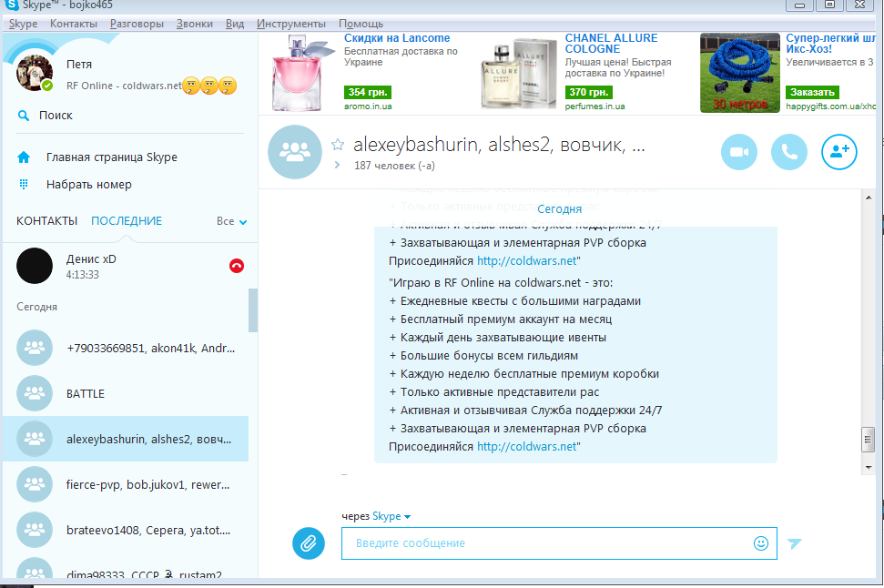
Task: Select the brateevo1408, Серега conversation
Action: tap(126, 530)
